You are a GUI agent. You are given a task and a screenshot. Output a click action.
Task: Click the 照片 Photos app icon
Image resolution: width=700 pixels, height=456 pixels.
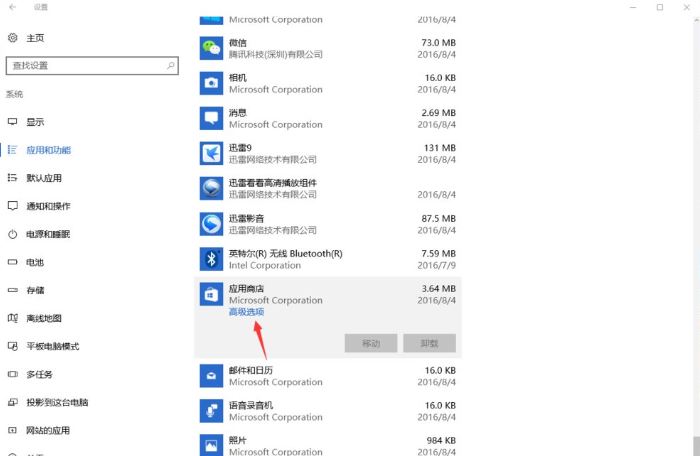[x=211, y=445]
